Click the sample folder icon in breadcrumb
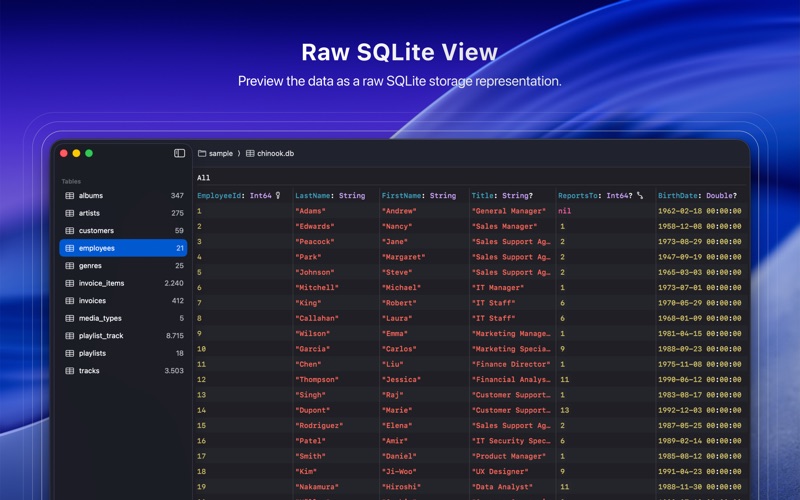Viewport: 800px width, 500px height. pos(202,154)
